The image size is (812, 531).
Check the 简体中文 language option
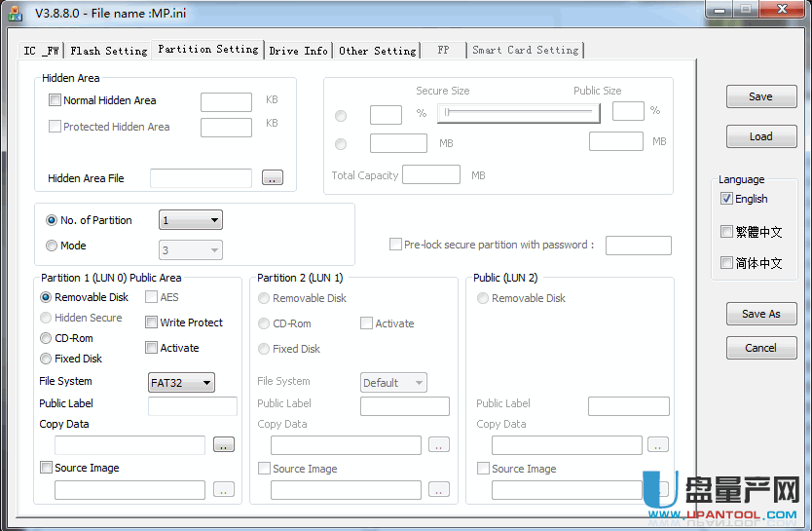[726, 263]
